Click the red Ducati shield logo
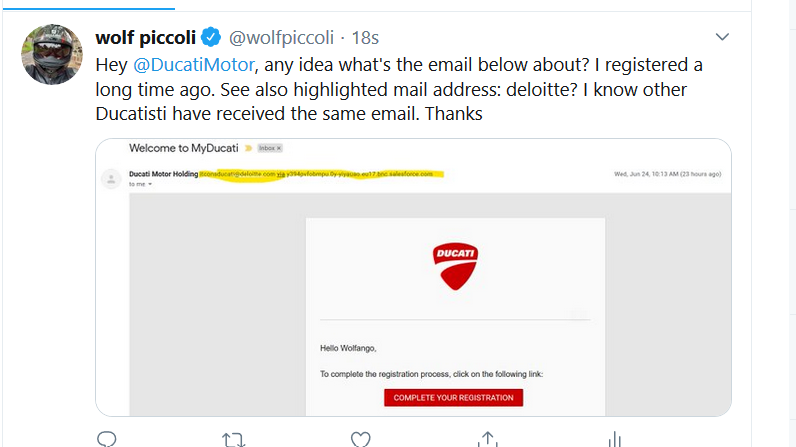This screenshot has height=447, width=796. click(x=455, y=265)
